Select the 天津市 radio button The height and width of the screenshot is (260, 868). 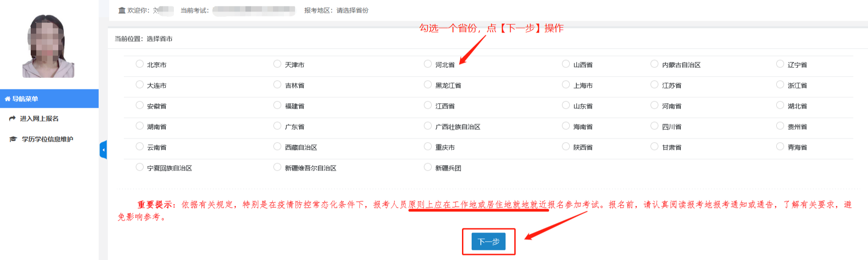coord(277,64)
